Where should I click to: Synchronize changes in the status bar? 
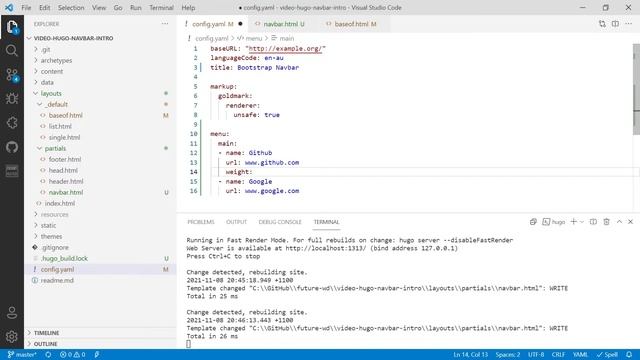click(x=48, y=355)
